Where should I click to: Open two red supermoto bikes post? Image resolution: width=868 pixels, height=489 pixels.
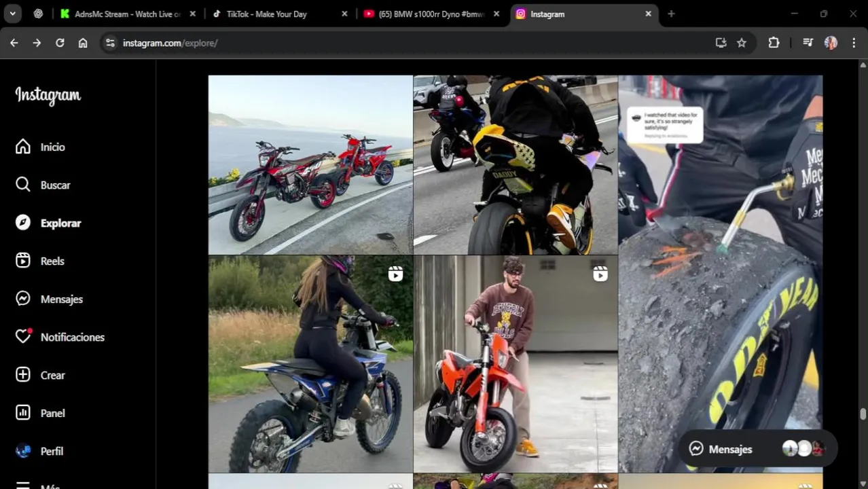[310, 165]
